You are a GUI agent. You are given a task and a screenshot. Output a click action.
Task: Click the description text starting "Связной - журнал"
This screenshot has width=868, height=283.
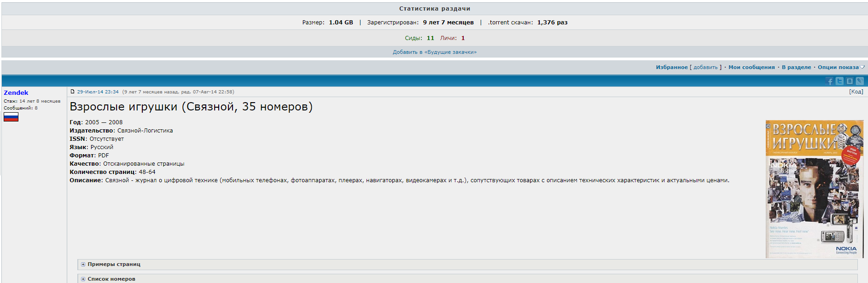(x=417, y=180)
